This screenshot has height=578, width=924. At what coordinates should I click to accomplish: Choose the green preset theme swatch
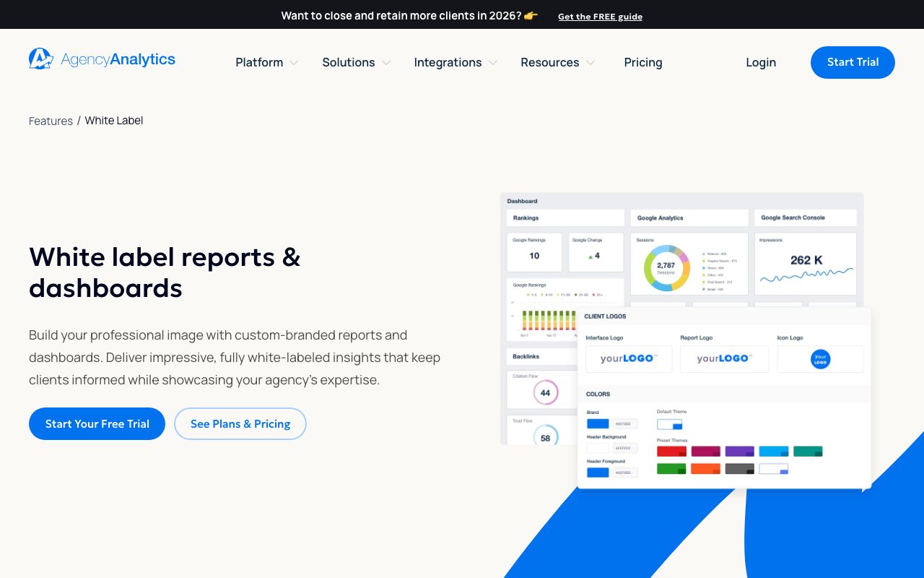671,469
